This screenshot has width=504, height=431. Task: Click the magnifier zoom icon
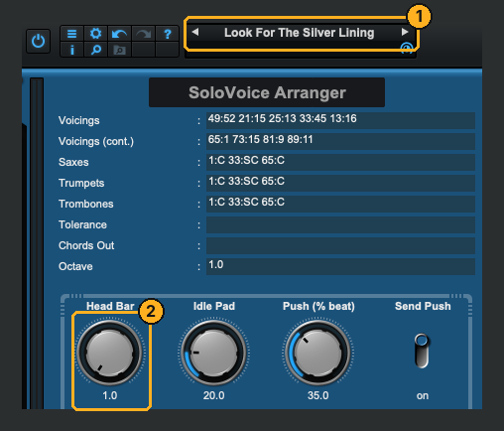pyautogui.click(x=95, y=50)
